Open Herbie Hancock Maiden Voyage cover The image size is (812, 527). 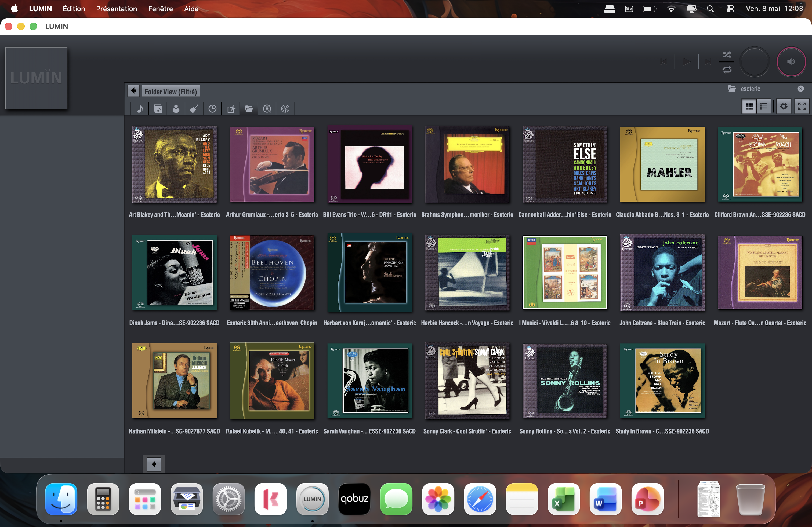pyautogui.click(x=467, y=273)
